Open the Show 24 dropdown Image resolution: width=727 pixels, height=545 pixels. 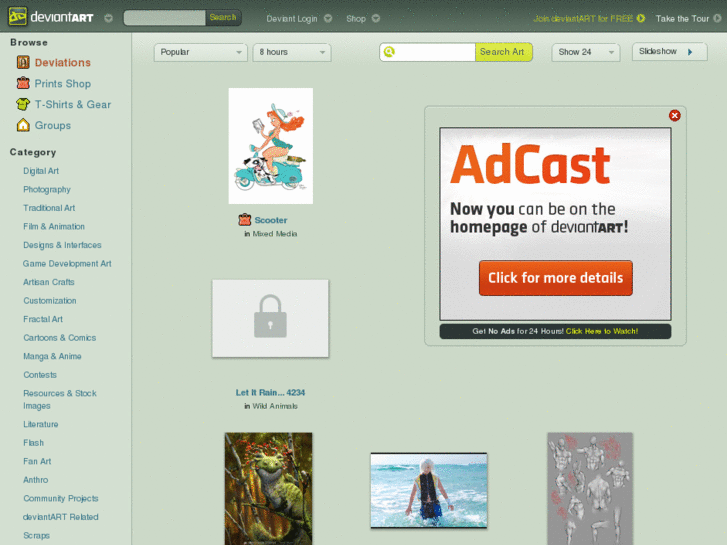click(x=586, y=52)
